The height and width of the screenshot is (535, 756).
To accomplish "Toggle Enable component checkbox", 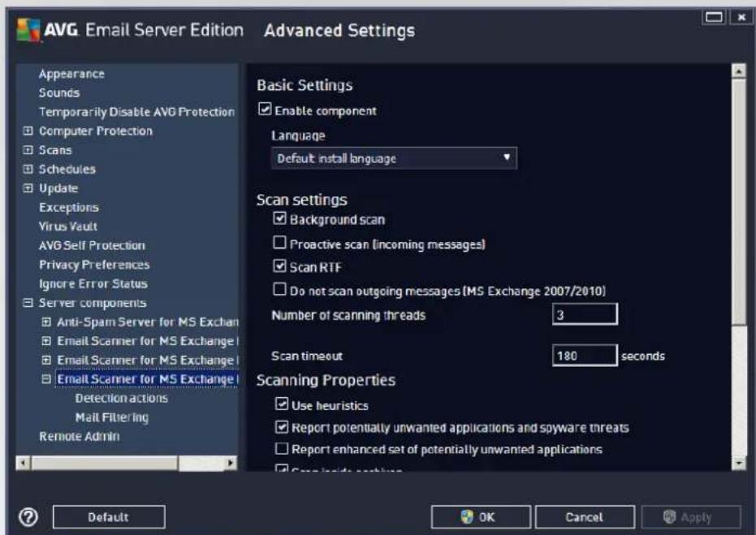I will click(265, 109).
